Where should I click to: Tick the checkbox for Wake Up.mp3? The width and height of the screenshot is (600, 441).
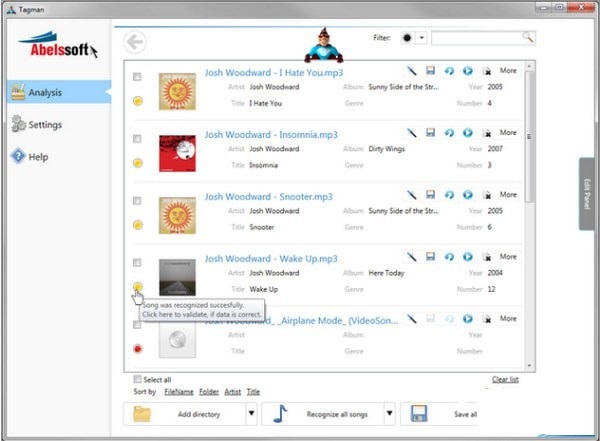coord(137,263)
